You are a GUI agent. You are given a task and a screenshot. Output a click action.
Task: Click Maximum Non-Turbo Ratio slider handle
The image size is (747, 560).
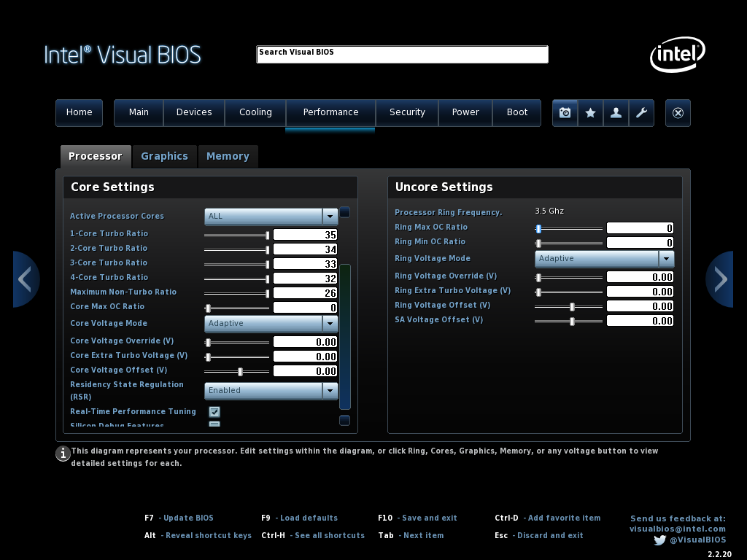click(x=267, y=294)
